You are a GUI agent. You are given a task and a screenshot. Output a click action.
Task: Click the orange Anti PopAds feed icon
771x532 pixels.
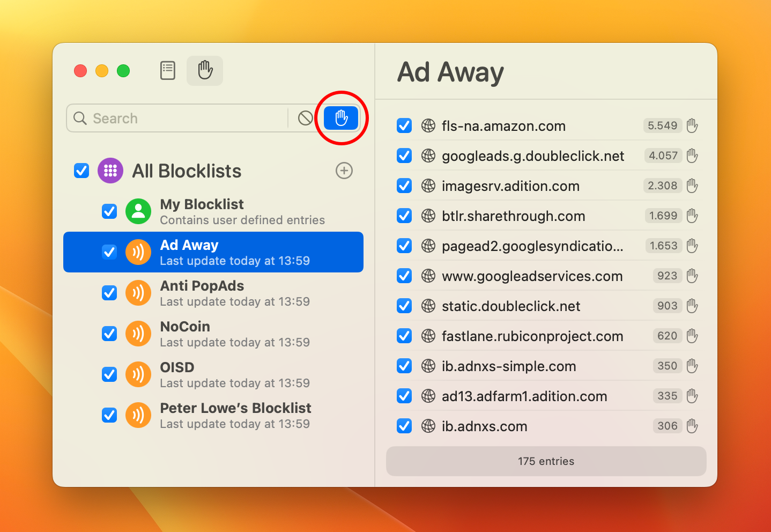pos(138,293)
